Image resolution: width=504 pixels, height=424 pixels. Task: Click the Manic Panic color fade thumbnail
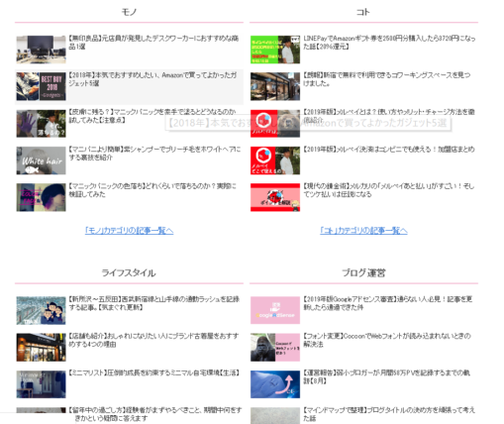pyautogui.click(x=42, y=197)
